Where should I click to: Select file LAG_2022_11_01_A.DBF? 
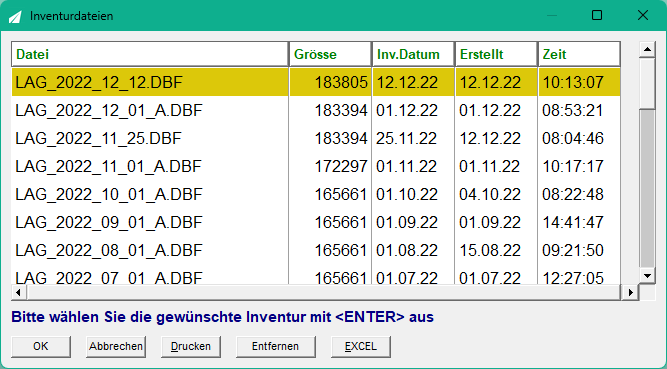[x=108, y=166]
